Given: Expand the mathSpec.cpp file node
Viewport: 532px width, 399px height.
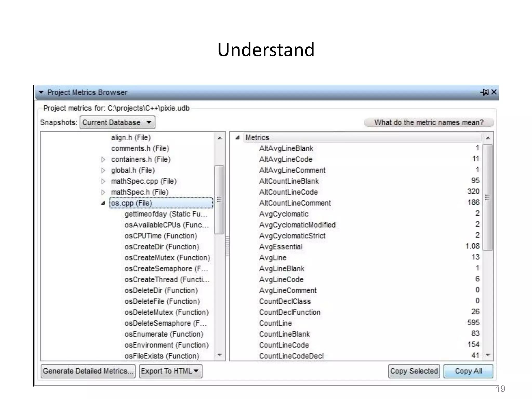Looking at the screenshot, I should pyautogui.click(x=103, y=181).
